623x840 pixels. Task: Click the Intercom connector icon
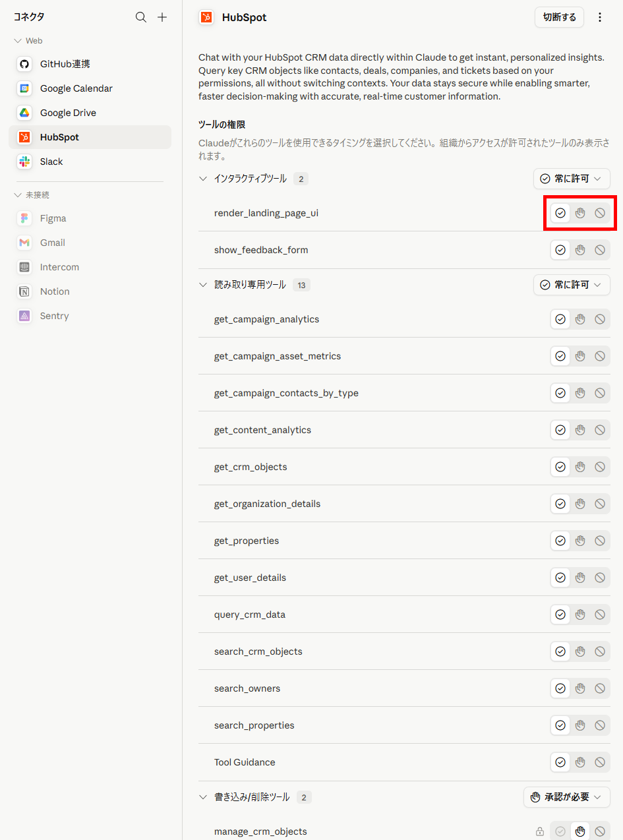point(24,267)
